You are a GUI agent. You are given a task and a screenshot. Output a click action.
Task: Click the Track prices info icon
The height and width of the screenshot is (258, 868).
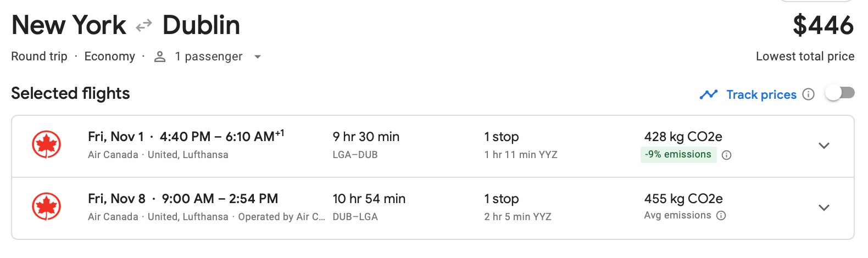pyautogui.click(x=808, y=94)
